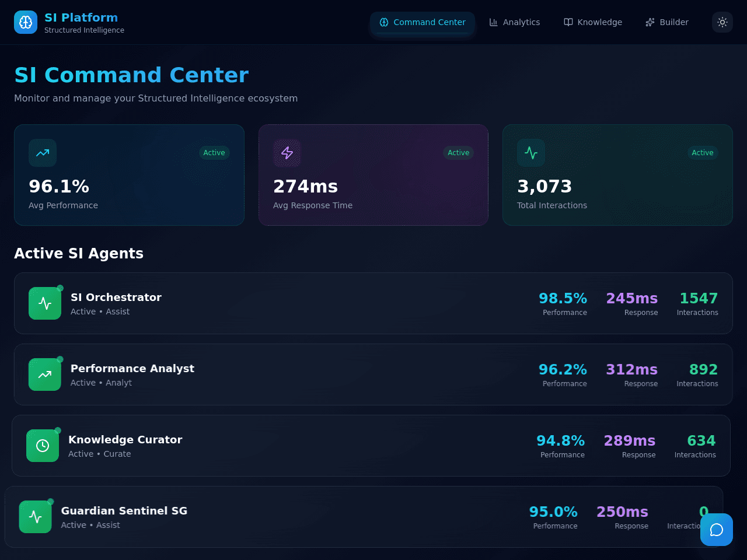Click the Active badge on Total Interactions card
This screenshot has width=747, height=560.
pyautogui.click(x=703, y=153)
